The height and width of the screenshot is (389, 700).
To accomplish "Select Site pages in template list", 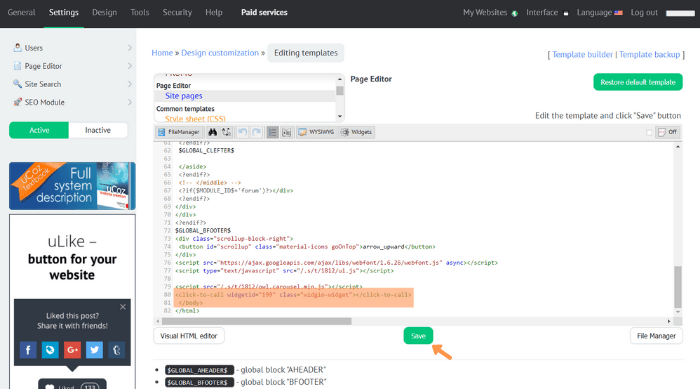I will click(x=183, y=96).
